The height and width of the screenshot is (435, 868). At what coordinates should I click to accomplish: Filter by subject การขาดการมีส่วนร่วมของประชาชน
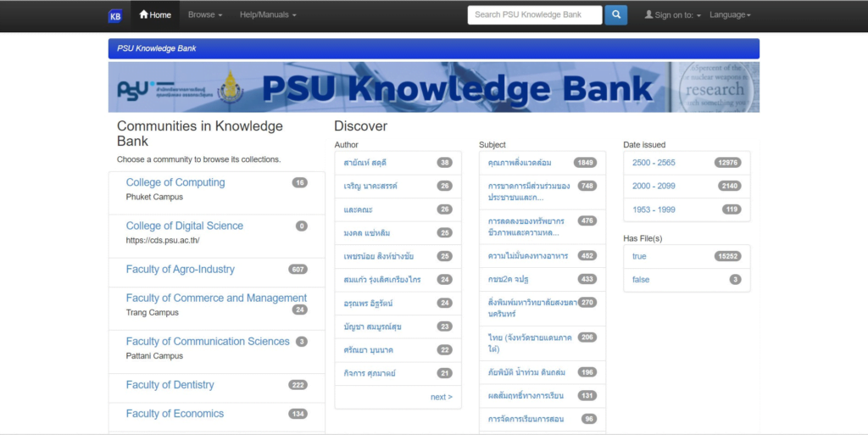tap(529, 192)
